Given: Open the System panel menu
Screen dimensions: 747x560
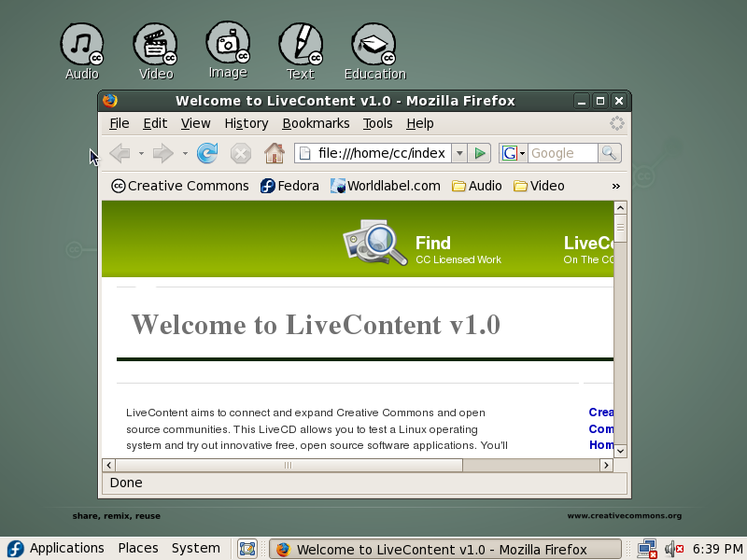Looking at the screenshot, I should [196, 548].
